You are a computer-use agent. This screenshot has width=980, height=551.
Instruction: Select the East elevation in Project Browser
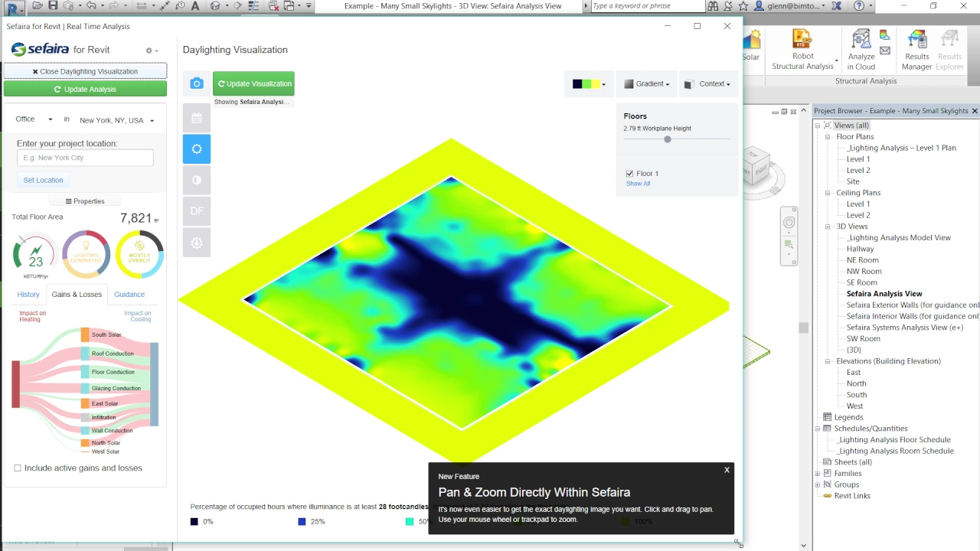pyautogui.click(x=854, y=373)
